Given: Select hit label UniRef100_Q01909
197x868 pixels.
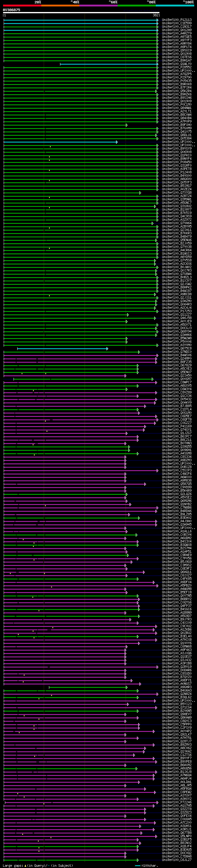Looking at the screenshot, I should 177,101.
